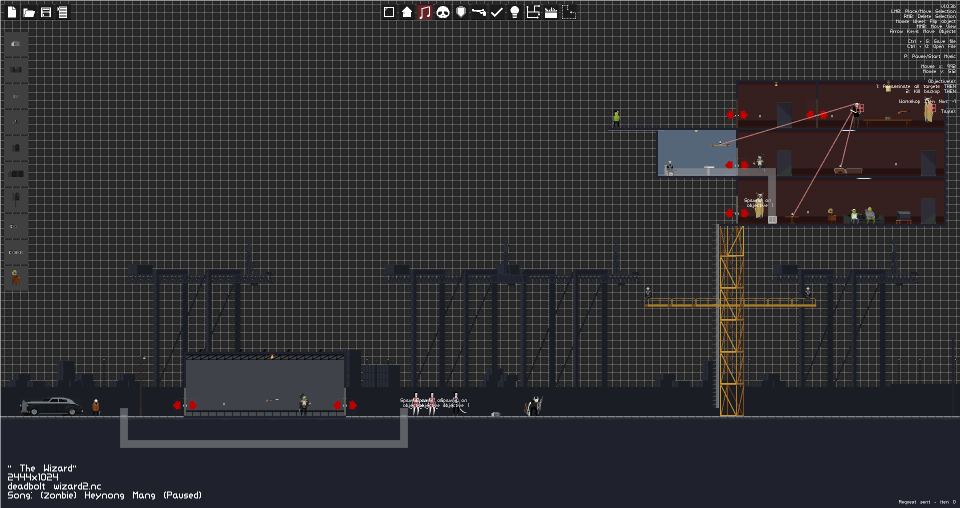
Task: Select the robed figure on bottom floor
Action: [759, 206]
